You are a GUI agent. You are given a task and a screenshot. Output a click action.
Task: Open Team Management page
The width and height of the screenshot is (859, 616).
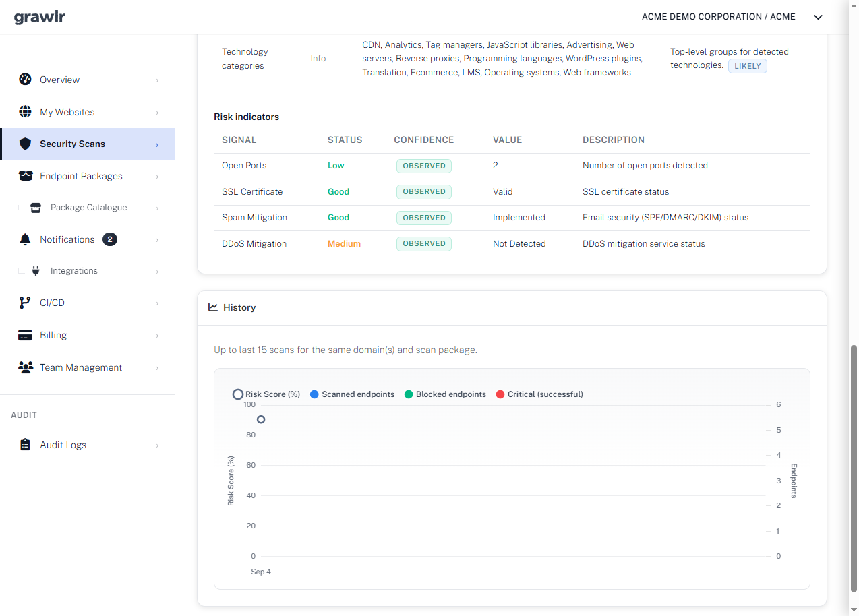(88, 367)
